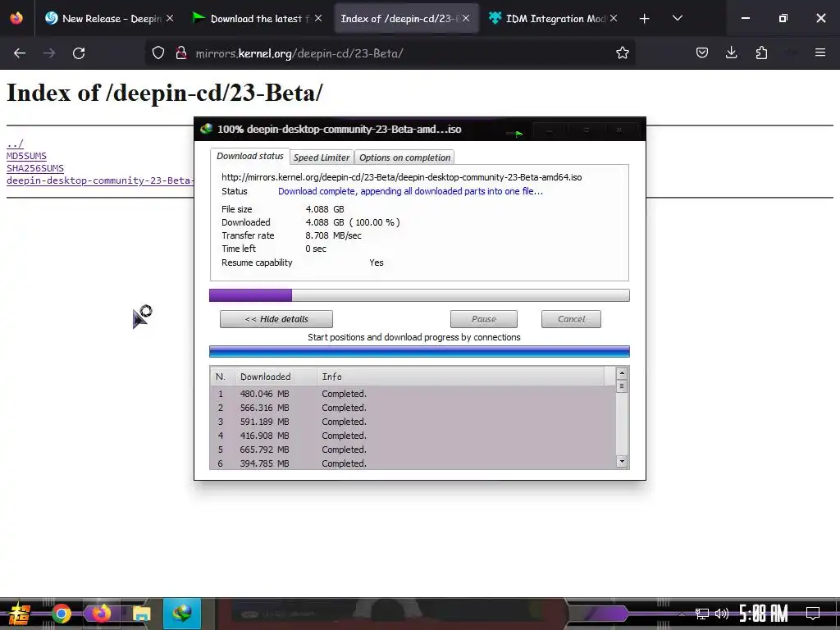Select connection row 3 with 591.189 MB

tap(413, 422)
